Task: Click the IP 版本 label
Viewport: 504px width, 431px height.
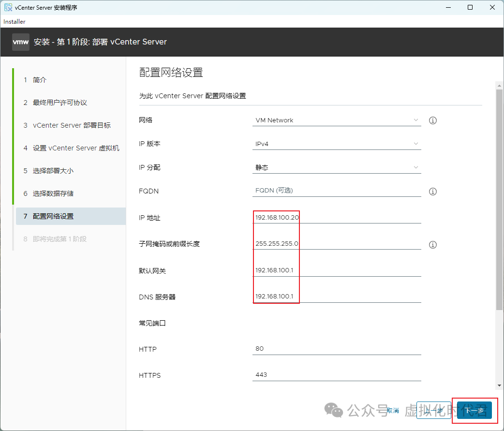Action: [x=149, y=144]
